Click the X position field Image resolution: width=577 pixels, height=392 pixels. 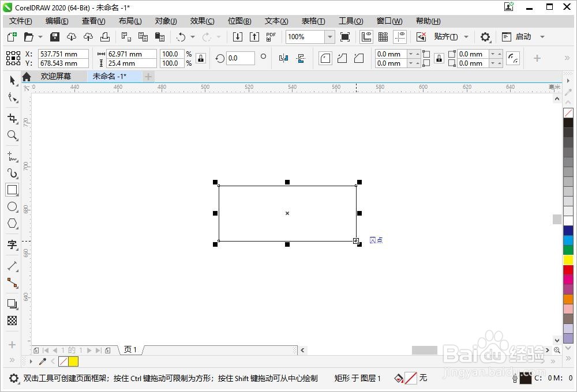[x=63, y=54]
